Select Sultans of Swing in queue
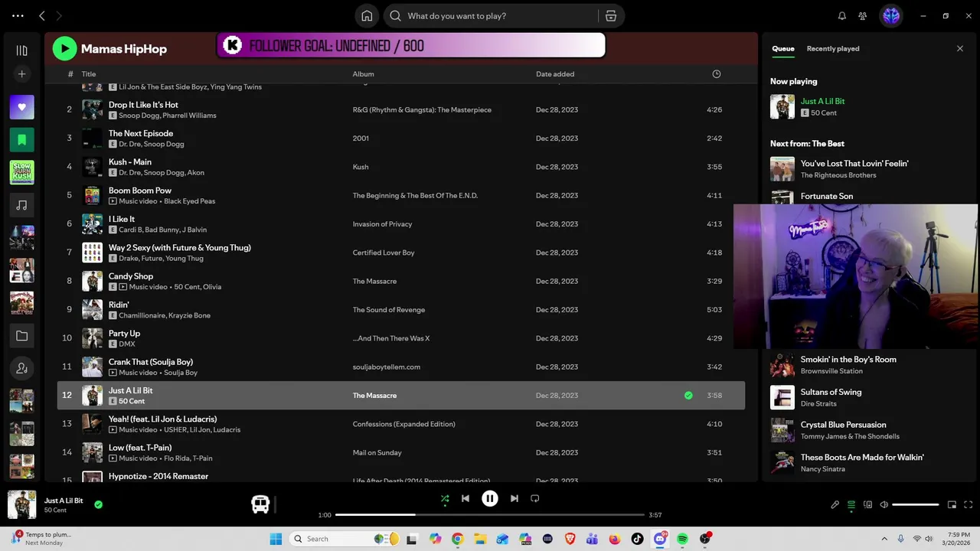980x551 pixels. point(831,392)
